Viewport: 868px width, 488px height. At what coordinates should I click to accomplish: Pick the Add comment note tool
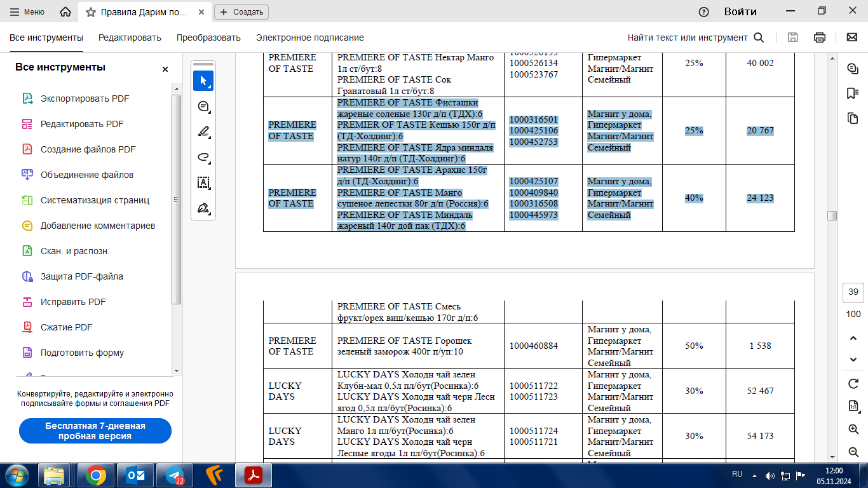click(203, 106)
